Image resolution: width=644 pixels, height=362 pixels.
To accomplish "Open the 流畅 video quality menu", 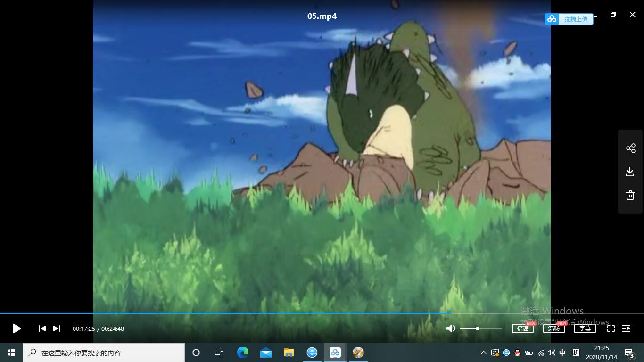I will (x=554, y=329).
